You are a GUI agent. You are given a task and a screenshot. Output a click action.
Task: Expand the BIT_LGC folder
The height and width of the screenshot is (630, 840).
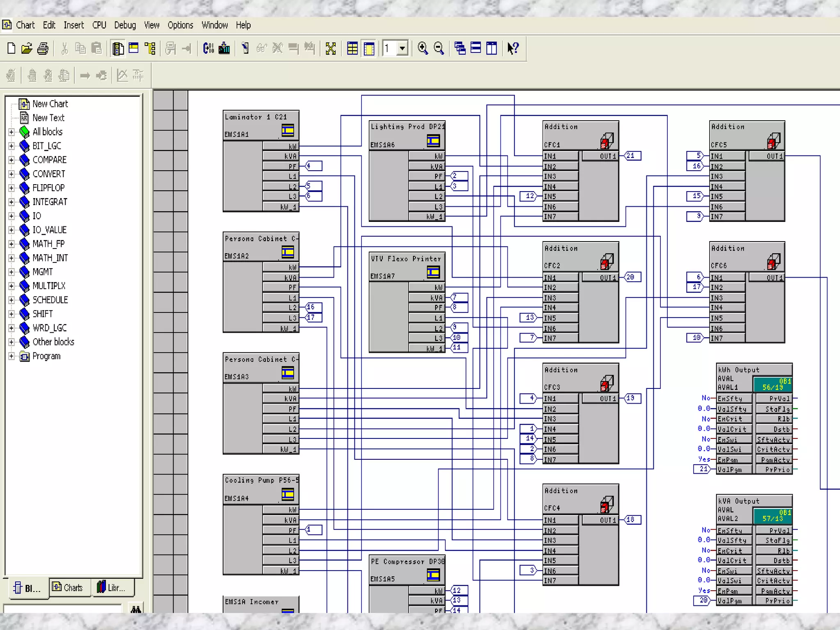(11, 146)
